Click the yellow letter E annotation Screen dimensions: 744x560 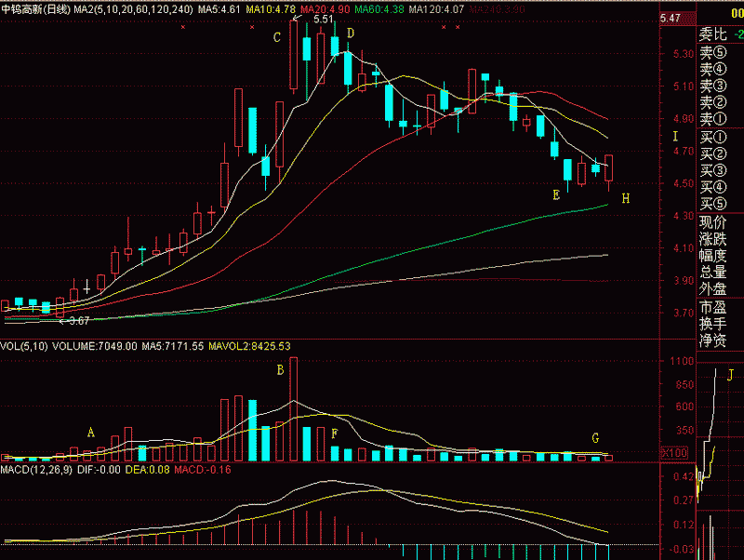pyautogui.click(x=556, y=195)
